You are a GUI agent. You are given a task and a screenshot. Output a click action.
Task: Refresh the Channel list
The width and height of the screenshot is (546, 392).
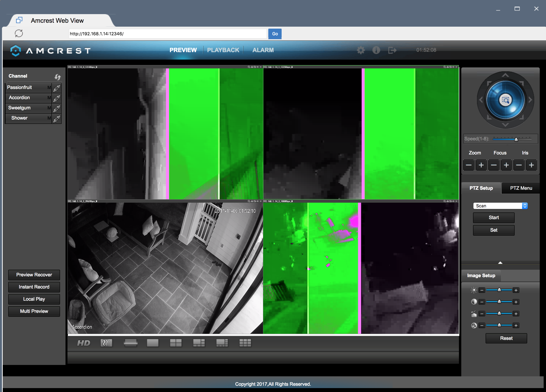(57, 77)
